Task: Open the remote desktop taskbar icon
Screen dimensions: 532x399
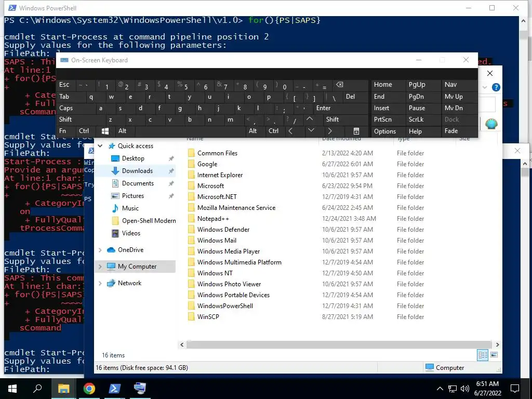Action: click(x=140, y=389)
